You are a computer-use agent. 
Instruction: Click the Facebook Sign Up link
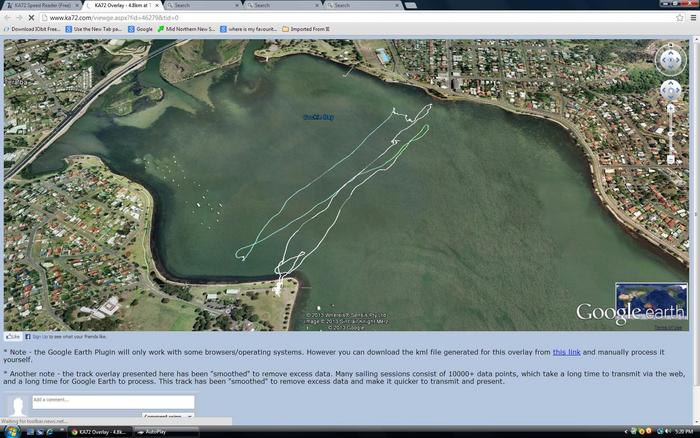(x=43, y=337)
